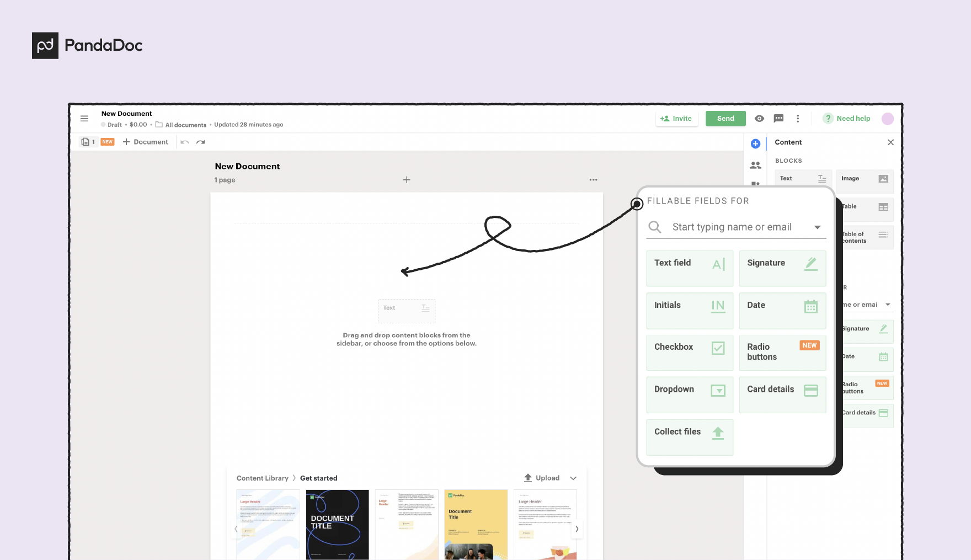This screenshot has height=560, width=971.
Task: Choose the Signature fillable field
Action: click(x=782, y=268)
